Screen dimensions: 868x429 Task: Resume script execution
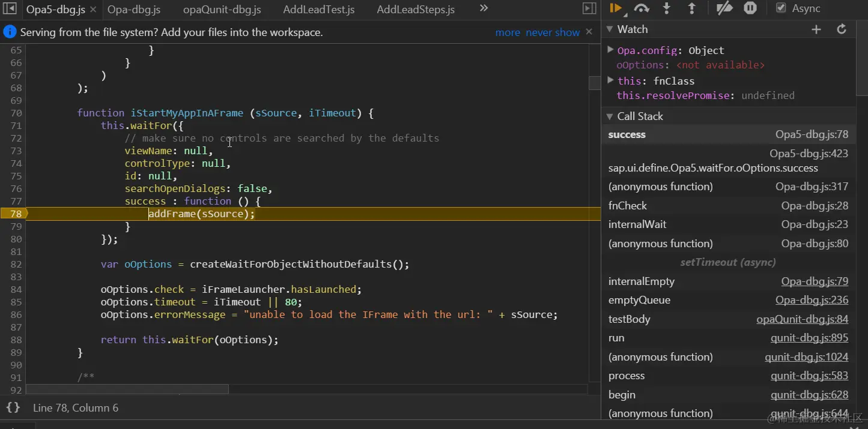click(615, 8)
